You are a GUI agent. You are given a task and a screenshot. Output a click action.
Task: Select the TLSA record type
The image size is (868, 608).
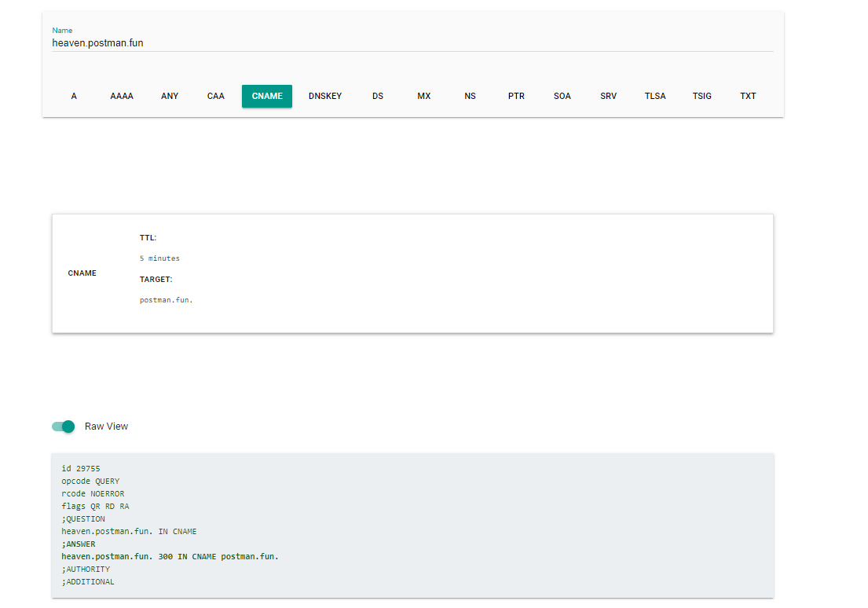click(x=655, y=96)
